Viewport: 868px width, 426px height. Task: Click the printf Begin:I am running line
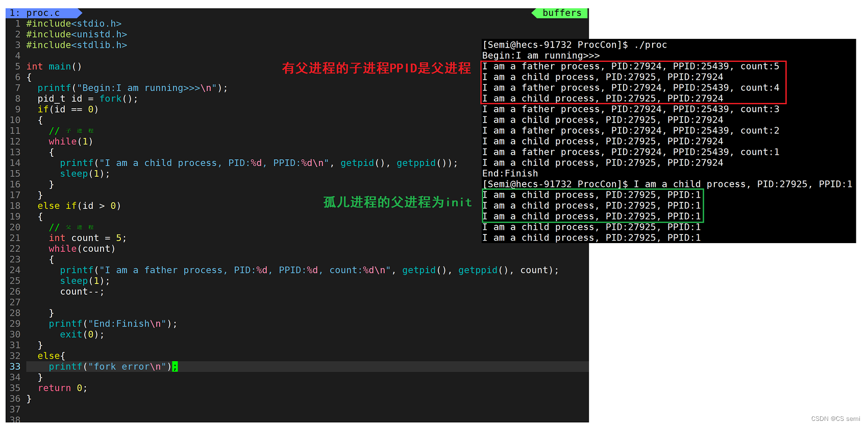tap(133, 88)
